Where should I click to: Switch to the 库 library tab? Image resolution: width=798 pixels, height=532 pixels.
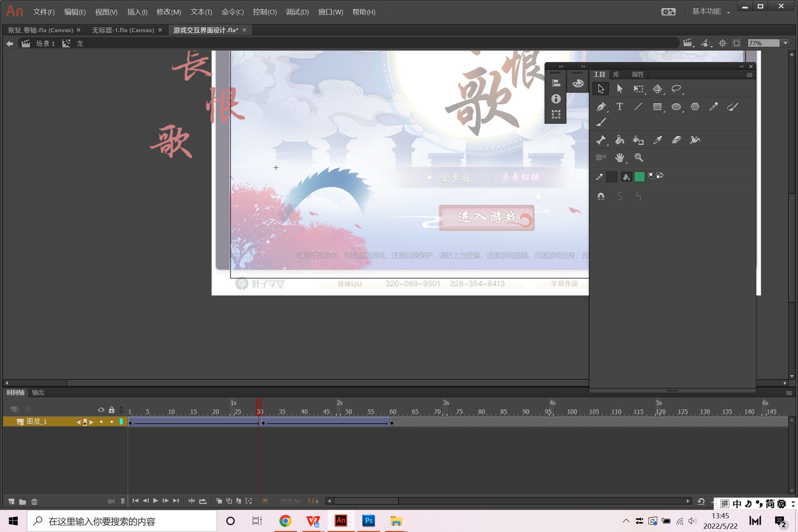[616, 74]
